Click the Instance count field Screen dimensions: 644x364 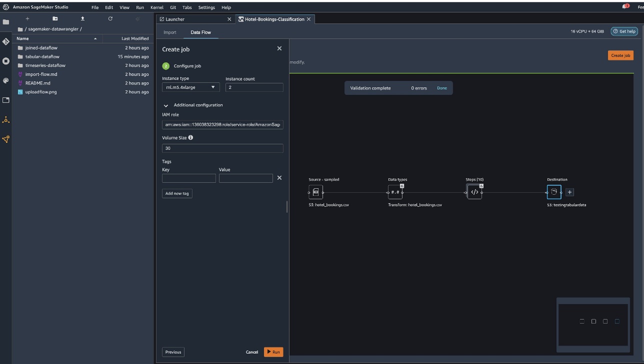coord(254,87)
